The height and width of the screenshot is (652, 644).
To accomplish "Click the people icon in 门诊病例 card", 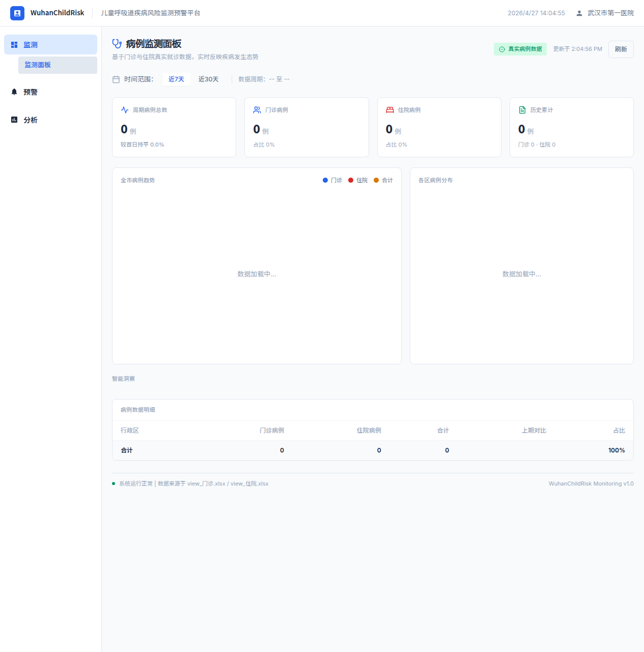I will 257,110.
